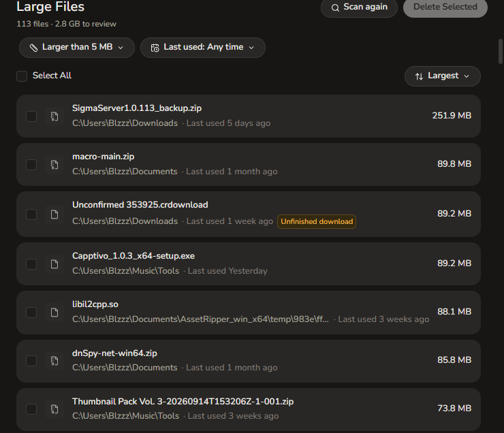Screen dimensions: 504x433
Task: Check the Thumbnail Pack Vol. 3 zip checkbox
Action: (31, 409)
